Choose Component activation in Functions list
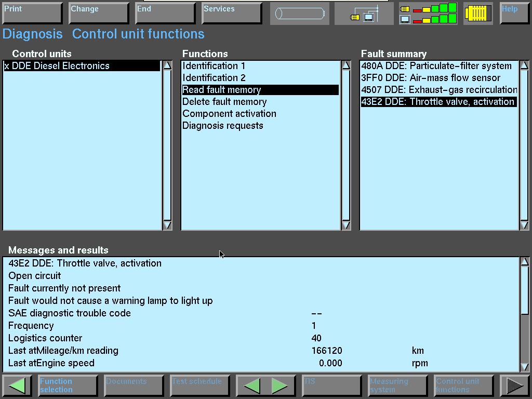The width and height of the screenshot is (532, 399). coord(229,114)
